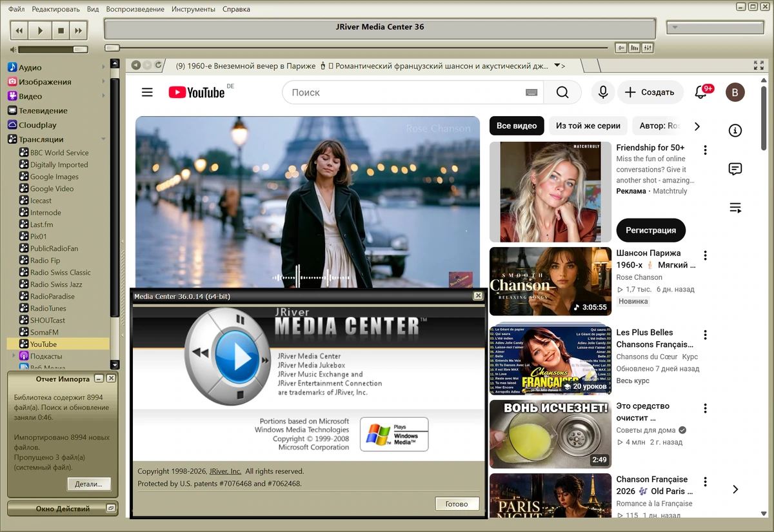Skip to next track button
The width and height of the screenshot is (774, 532).
coord(78,30)
